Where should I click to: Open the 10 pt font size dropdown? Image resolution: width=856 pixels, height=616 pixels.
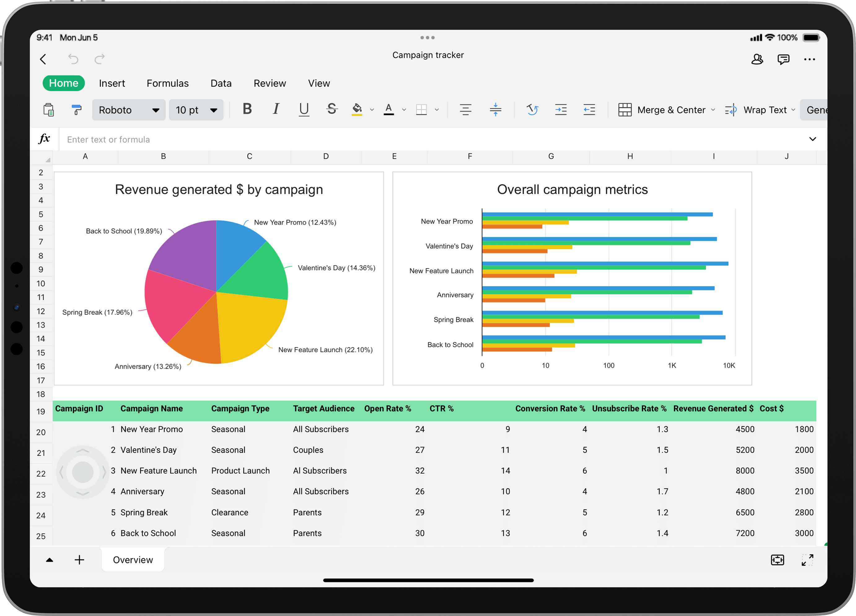click(x=196, y=110)
